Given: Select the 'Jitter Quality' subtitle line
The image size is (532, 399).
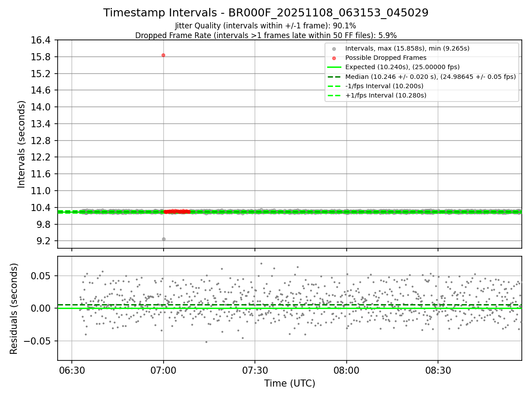Looking at the screenshot, I should [x=266, y=26].
